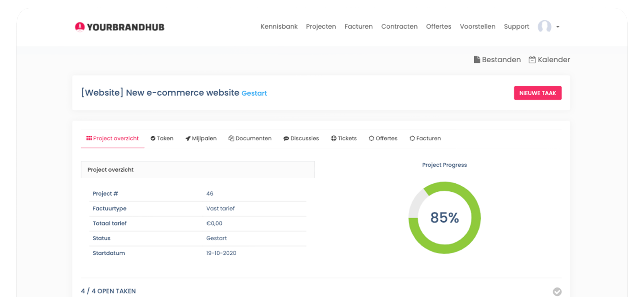Click the gray checkmark circle beside Open Taken

(557, 292)
